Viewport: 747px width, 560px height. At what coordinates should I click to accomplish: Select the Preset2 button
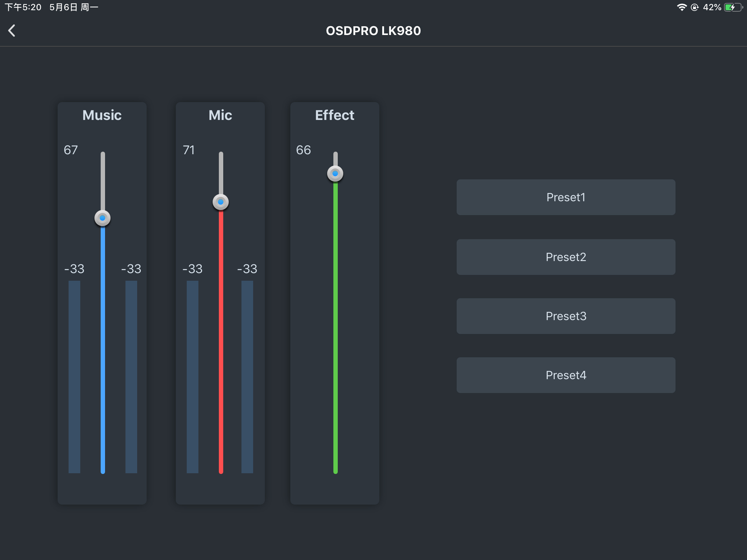tap(566, 257)
